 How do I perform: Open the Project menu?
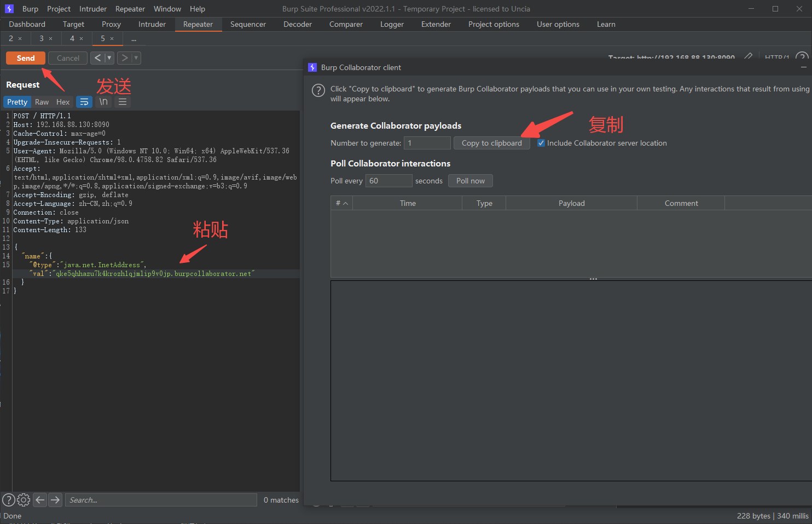coord(59,9)
